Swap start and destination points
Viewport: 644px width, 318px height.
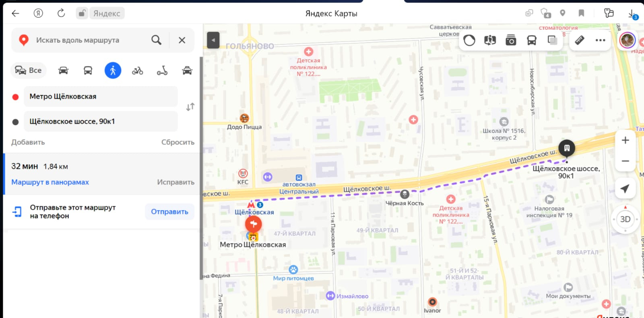click(x=190, y=107)
